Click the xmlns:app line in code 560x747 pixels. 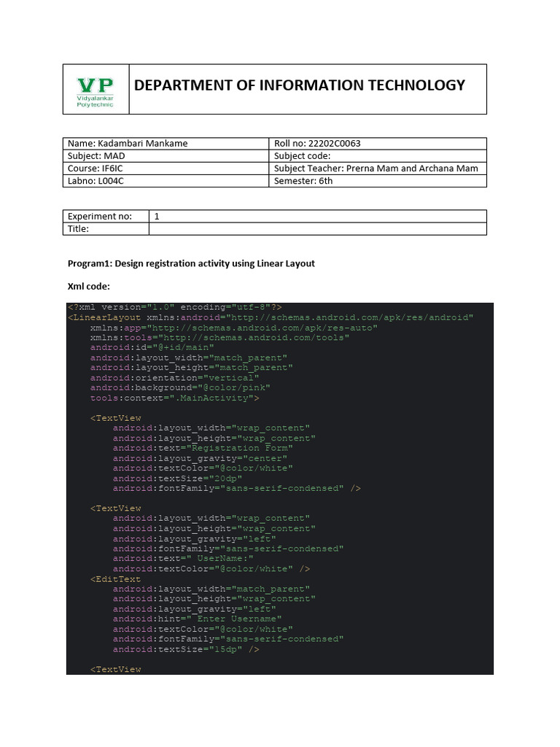pyautogui.click(x=234, y=328)
